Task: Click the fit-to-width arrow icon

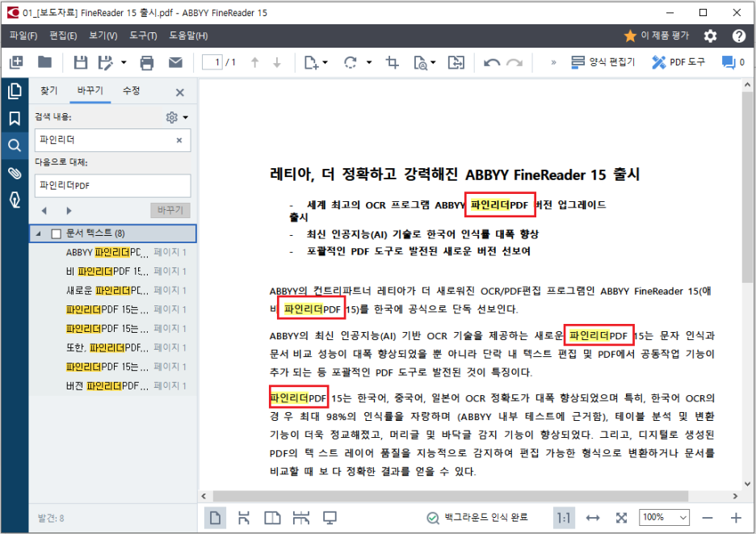Action: 593,518
